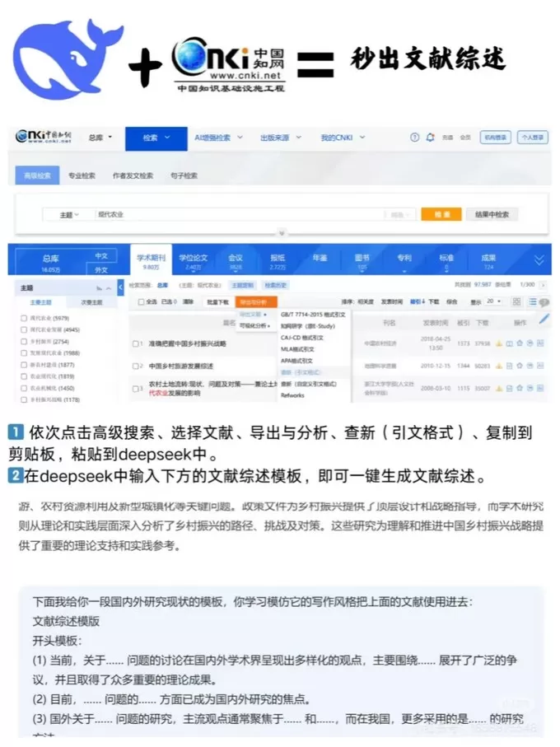Open the notification bell icon

[430, 138]
